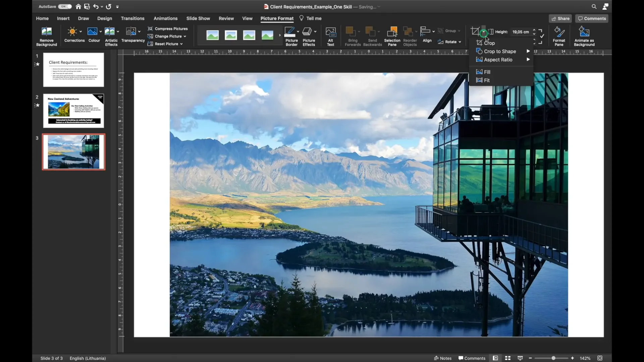Open the Format Pane
Image resolution: width=644 pixels, height=362 pixels.
pyautogui.click(x=559, y=36)
